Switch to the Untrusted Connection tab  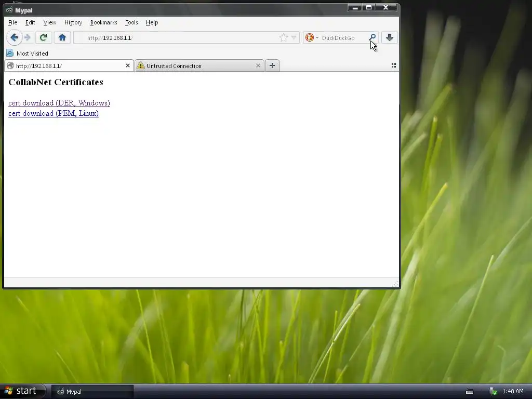click(x=199, y=66)
